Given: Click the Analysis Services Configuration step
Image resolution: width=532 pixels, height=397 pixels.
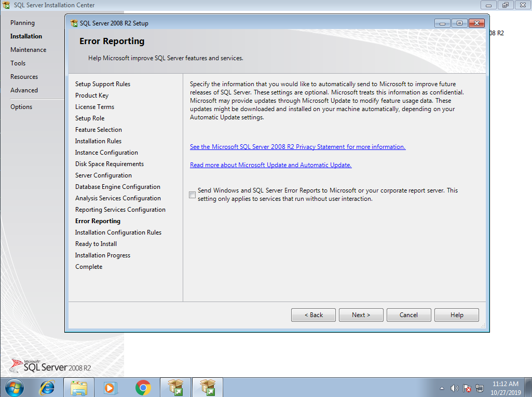Looking at the screenshot, I should point(118,198).
